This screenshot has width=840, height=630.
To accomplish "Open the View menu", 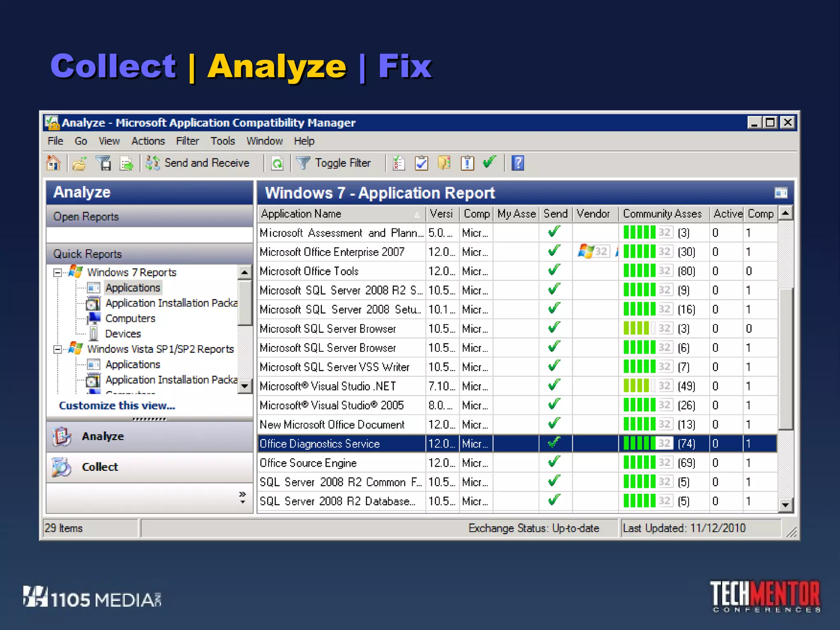I will (109, 141).
